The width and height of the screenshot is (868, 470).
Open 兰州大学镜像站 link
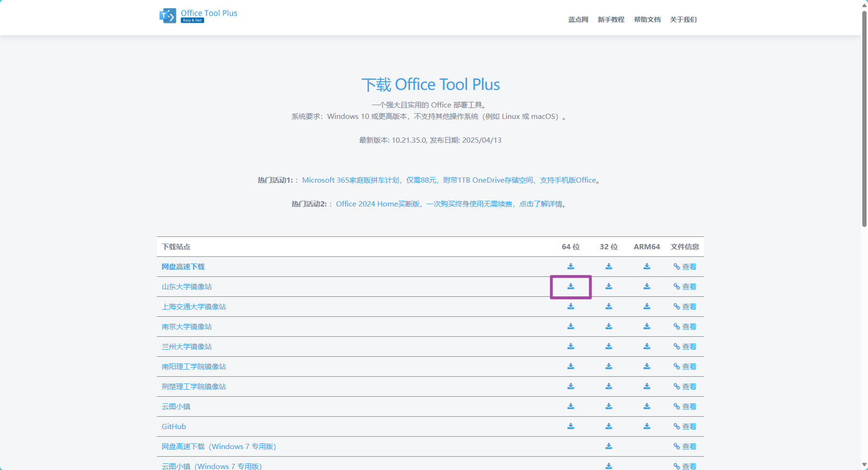tap(187, 347)
